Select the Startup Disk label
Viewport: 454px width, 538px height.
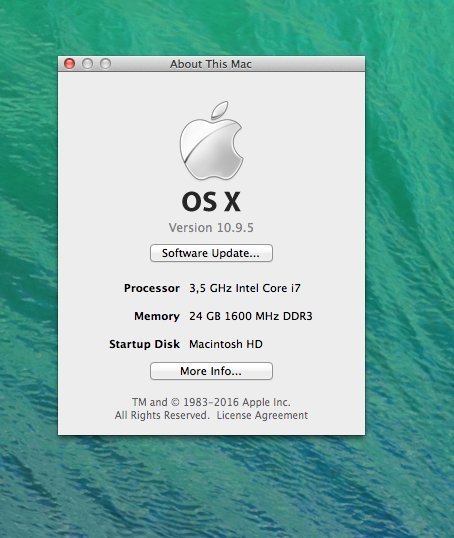144,344
